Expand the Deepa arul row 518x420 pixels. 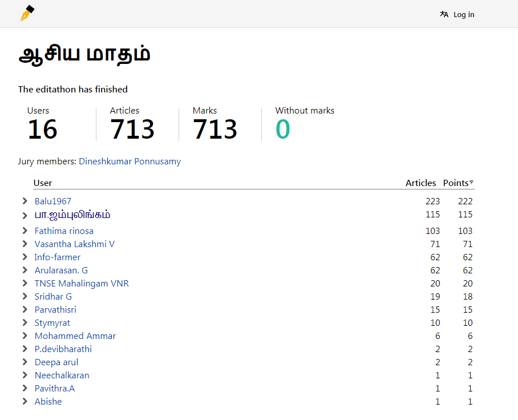pos(25,362)
